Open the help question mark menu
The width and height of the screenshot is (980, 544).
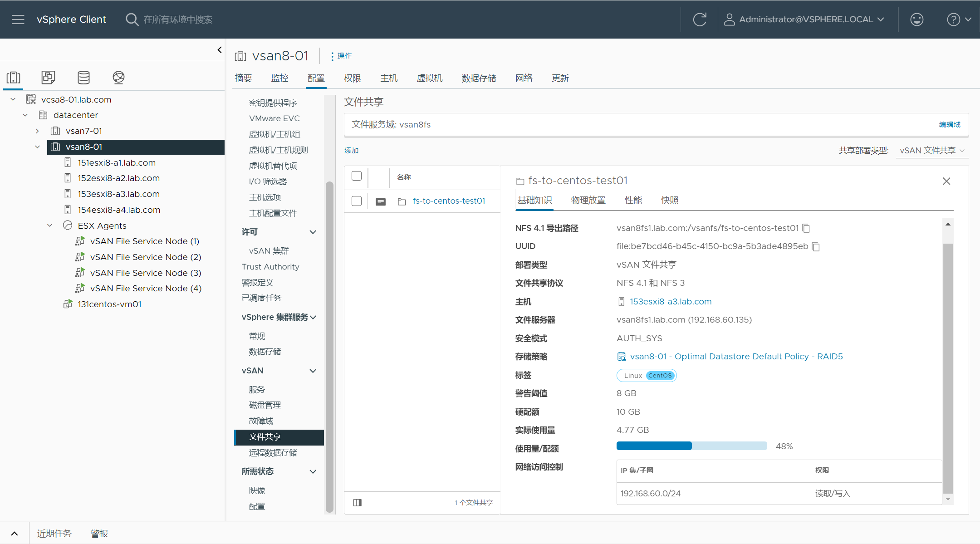[x=959, y=20]
